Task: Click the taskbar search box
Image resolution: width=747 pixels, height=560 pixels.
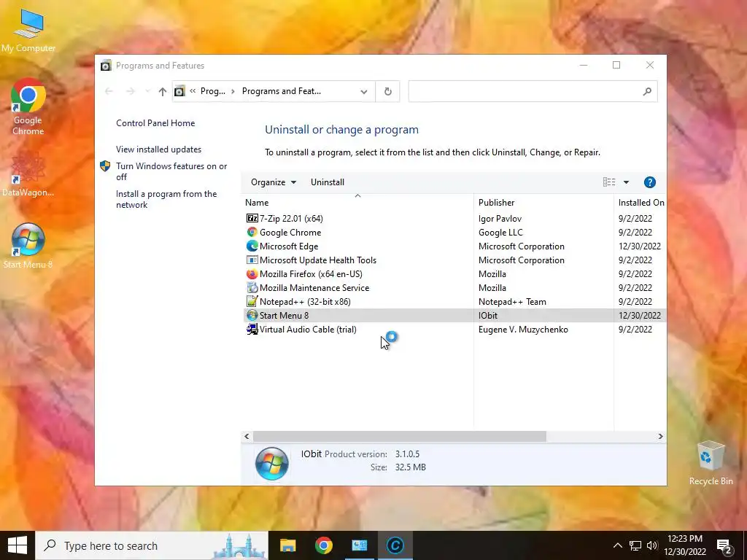Action: tap(152, 545)
